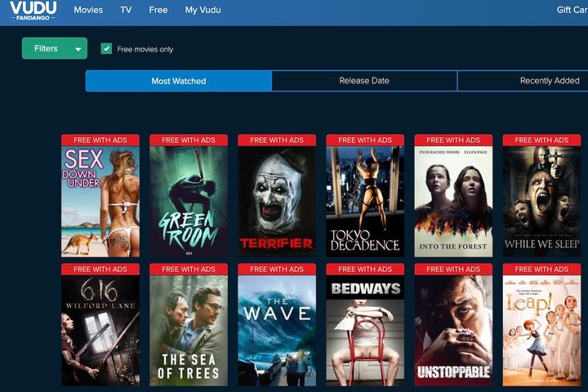The width and height of the screenshot is (588, 392).
Task: Navigate to My Vudu
Action: [203, 10]
